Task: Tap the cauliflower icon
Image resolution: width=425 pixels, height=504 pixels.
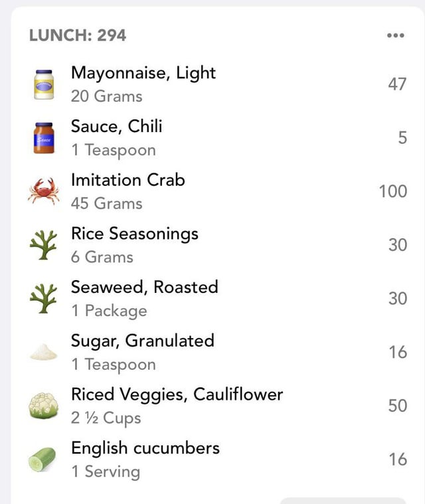Action: tap(44, 406)
